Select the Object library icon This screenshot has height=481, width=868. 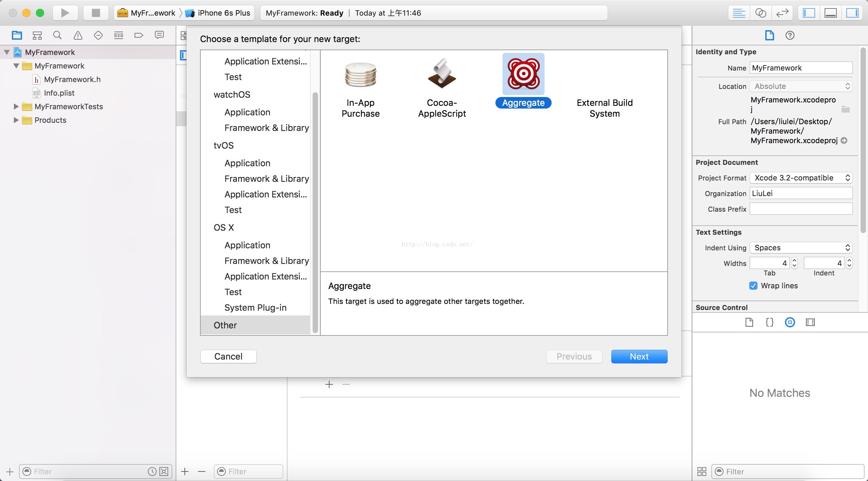tap(790, 322)
